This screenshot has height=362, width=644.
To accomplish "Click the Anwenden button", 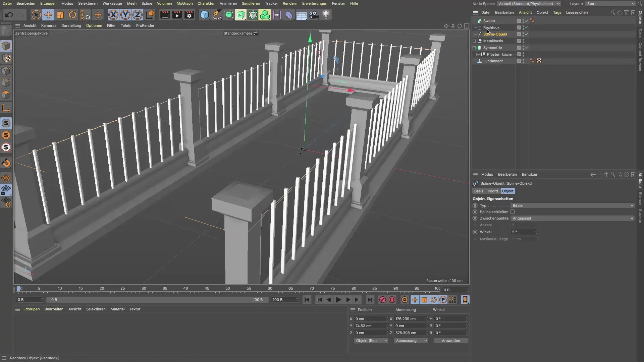I will [x=451, y=341].
